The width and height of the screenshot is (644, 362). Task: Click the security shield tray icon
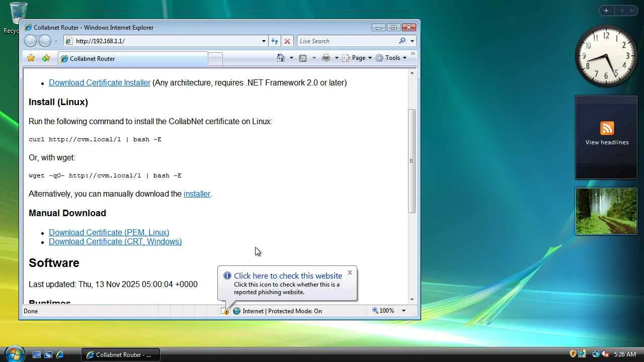point(573,354)
